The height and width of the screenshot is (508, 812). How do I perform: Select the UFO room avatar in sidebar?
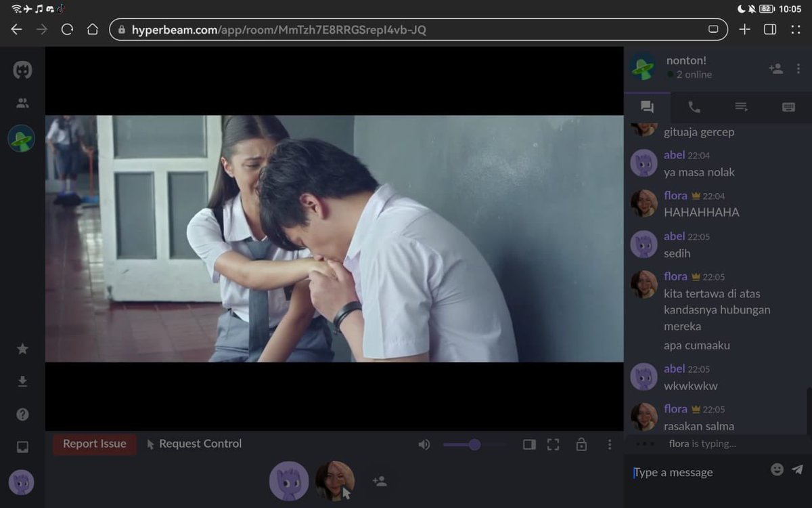[x=22, y=139]
